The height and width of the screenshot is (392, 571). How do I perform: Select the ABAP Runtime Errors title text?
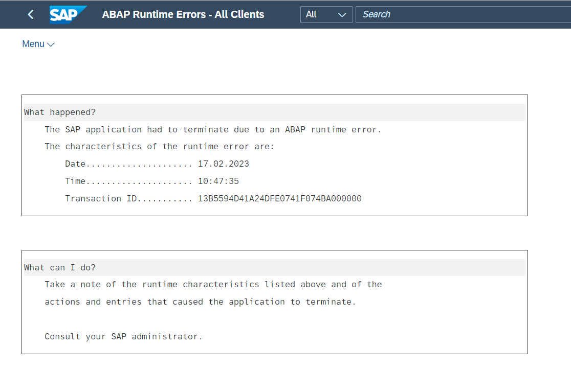point(183,14)
